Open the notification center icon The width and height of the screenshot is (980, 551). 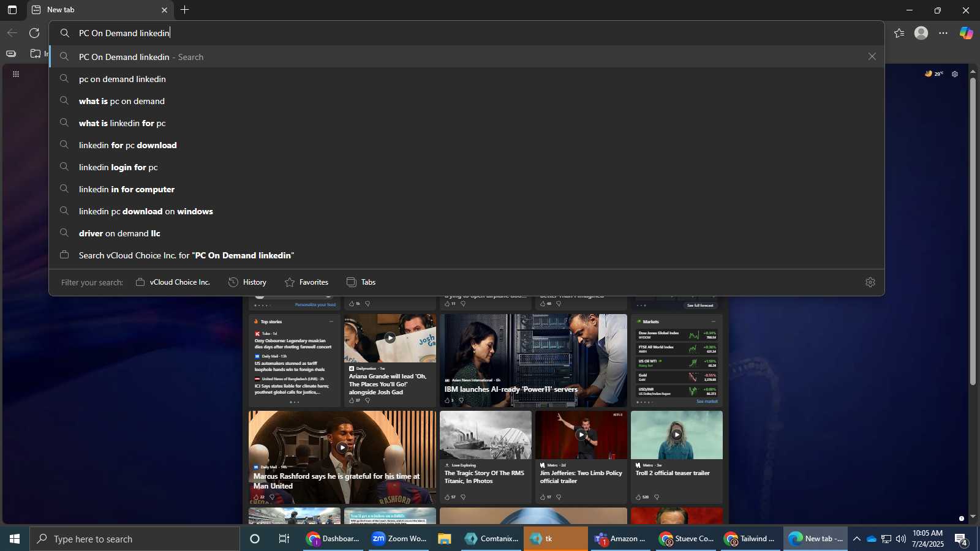pyautogui.click(x=961, y=539)
